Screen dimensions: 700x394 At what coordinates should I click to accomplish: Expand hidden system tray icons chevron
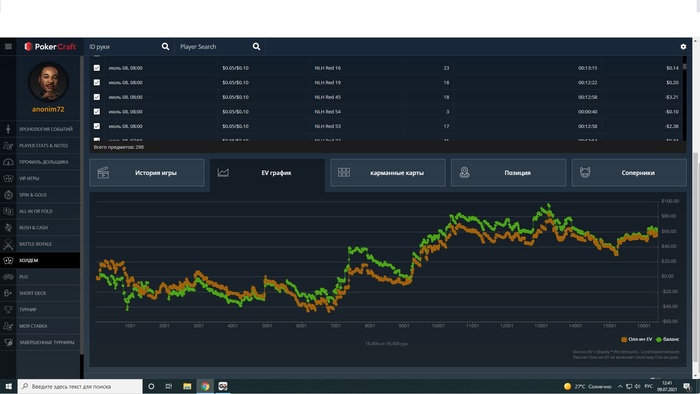coord(620,386)
